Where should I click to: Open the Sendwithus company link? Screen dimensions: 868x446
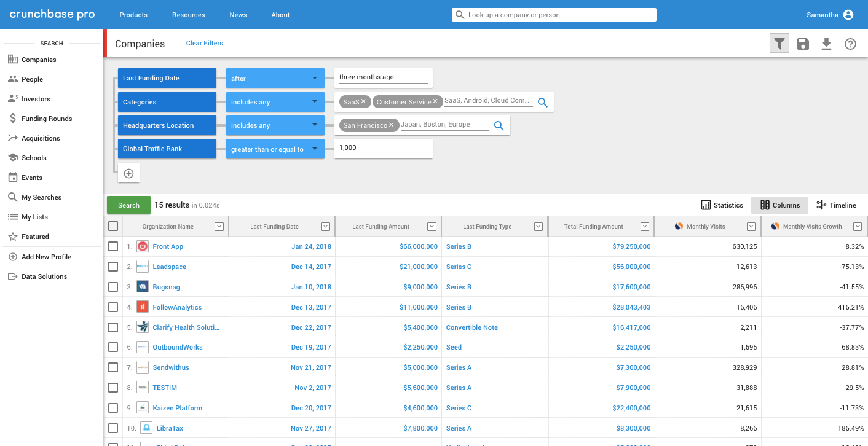pos(171,367)
